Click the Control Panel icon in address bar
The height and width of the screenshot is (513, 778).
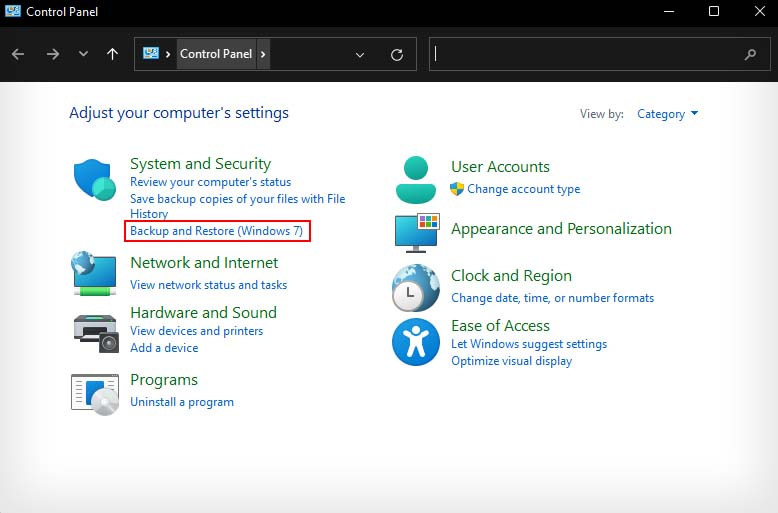[x=151, y=53]
